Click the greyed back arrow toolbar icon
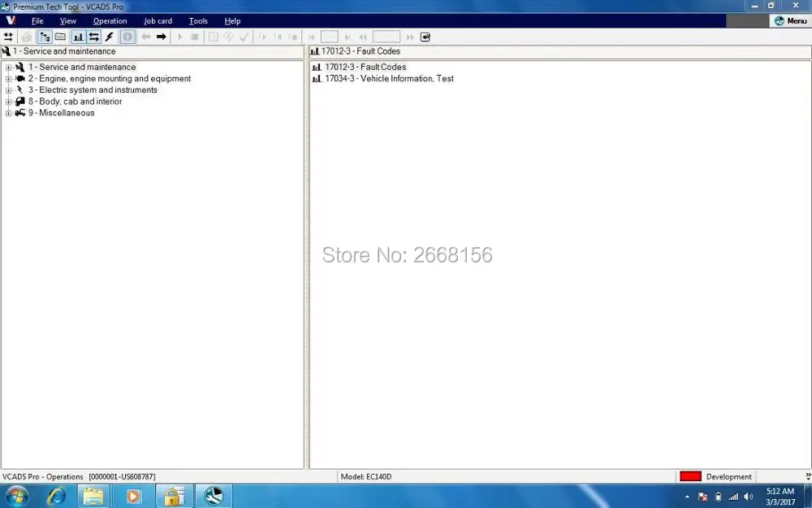 [x=146, y=37]
